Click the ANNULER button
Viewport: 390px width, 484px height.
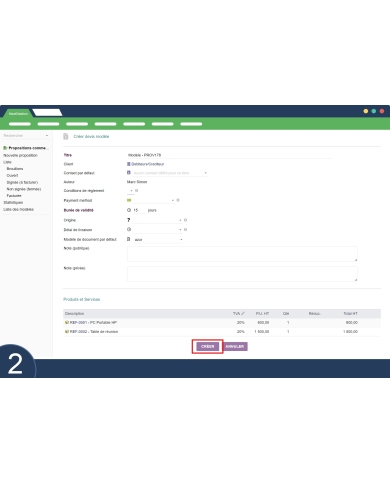pyautogui.click(x=235, y=346)
